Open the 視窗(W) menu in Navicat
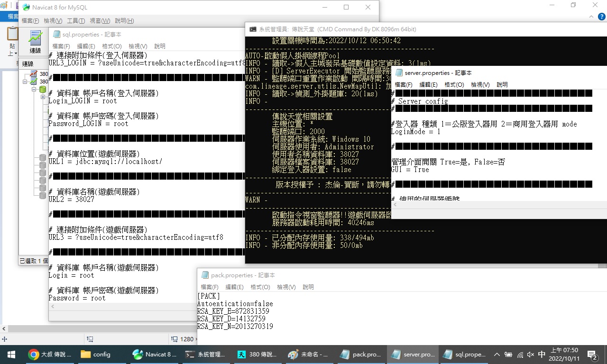The height and width of the screenshot is (364, 607). [100, 21]
